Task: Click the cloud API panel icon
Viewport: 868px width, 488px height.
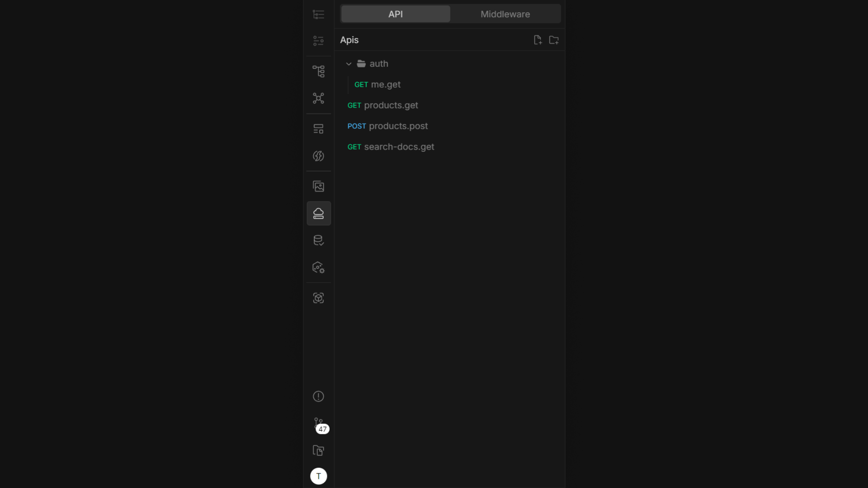Action: pos(319,213)
